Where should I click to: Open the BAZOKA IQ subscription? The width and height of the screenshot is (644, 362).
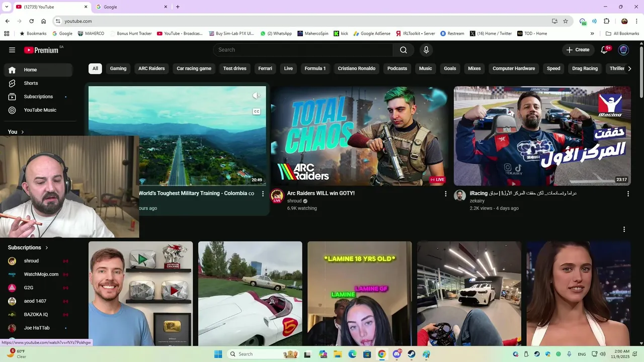[38, 315]
